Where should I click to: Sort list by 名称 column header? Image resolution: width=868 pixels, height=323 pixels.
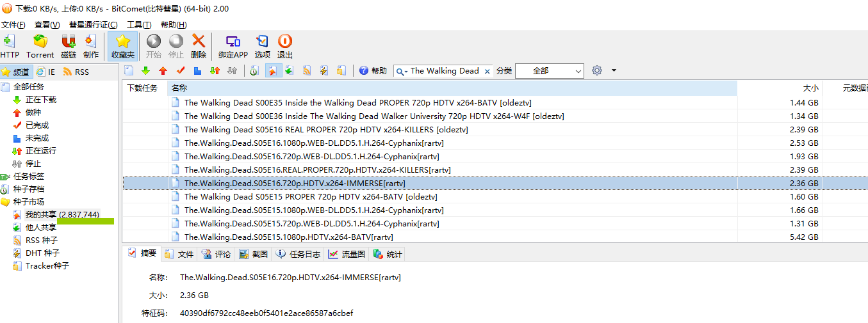452,88
